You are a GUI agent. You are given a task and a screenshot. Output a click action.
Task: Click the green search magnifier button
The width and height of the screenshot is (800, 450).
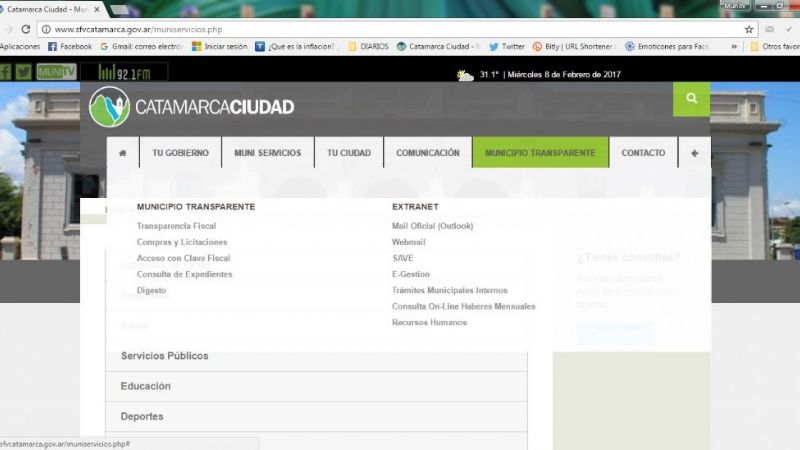[691, 98]
